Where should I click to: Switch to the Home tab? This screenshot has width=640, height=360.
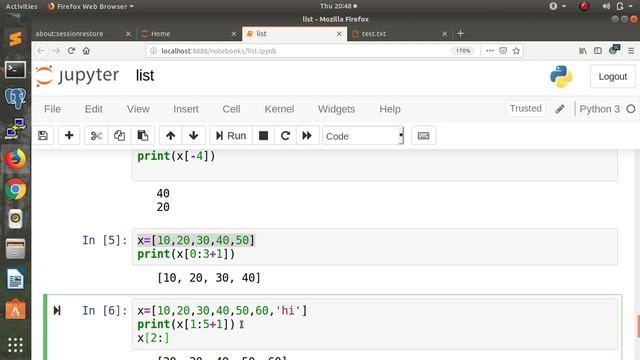coord(188,33)
